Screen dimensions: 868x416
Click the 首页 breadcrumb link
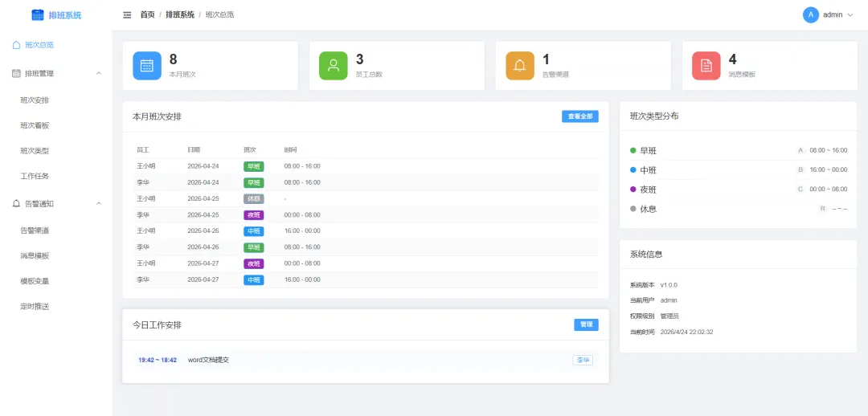(x=148, y=15)
